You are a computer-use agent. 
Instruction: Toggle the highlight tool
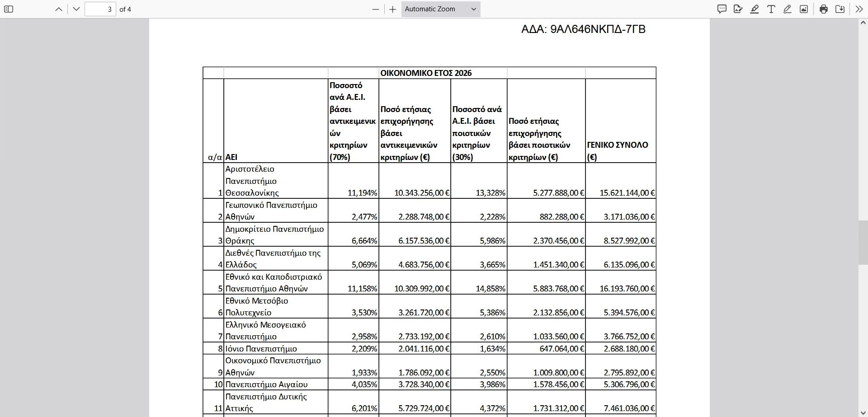[755, 9]
